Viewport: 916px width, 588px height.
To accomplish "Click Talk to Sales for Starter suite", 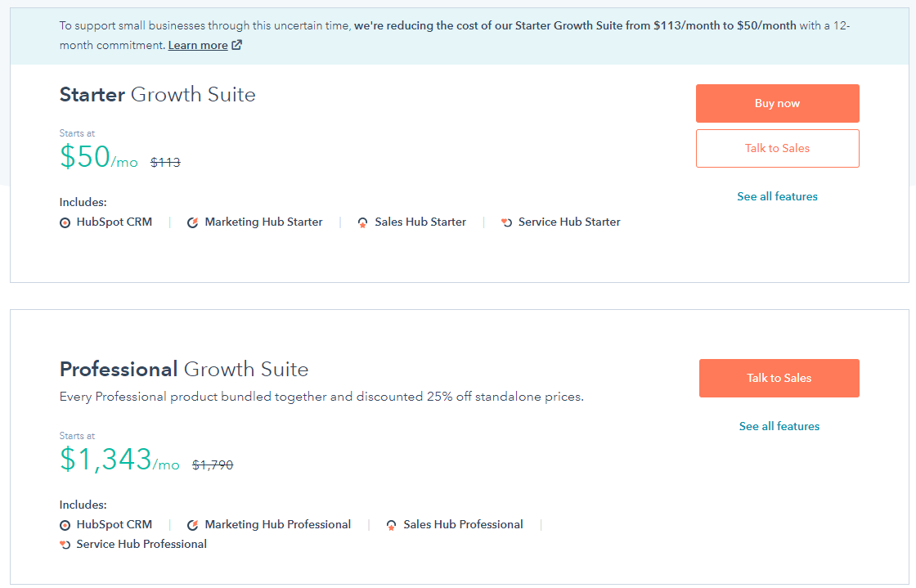I will [777, 148].
